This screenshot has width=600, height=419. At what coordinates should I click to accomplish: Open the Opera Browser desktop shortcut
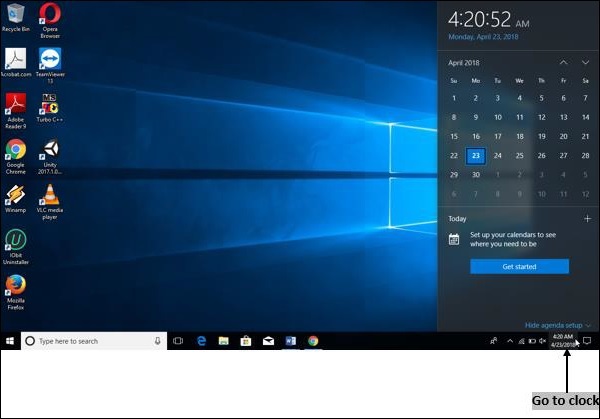pos(49,16)
